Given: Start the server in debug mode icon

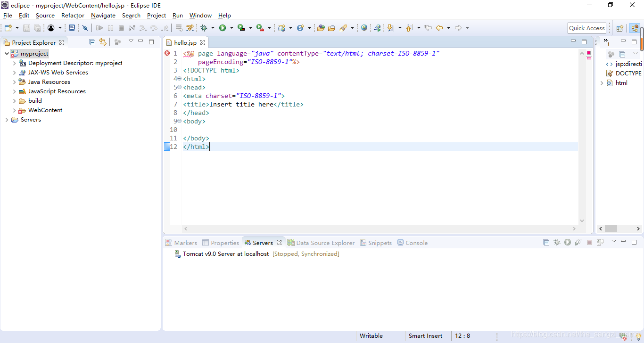Looking at the screenshot, I should click(557, 242).
